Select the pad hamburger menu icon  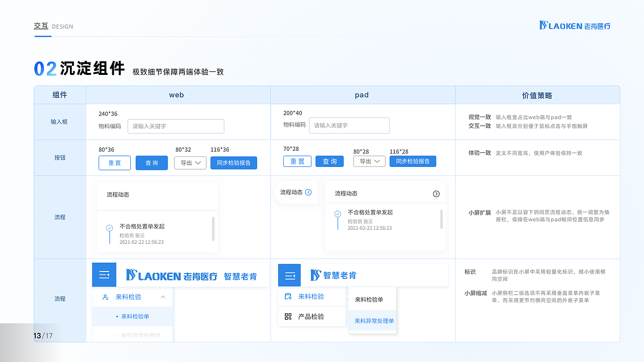[x=289, y=275]
